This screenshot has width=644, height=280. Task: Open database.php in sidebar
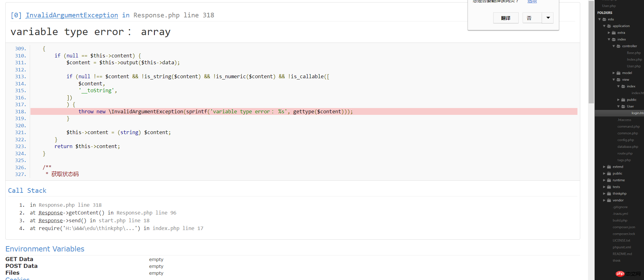coord(628,147)
